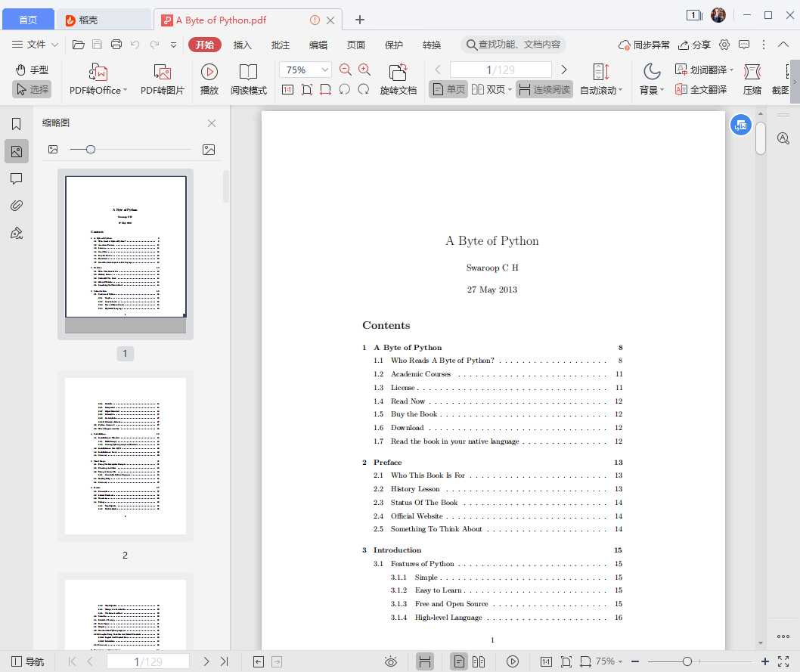Switch to 双页 double page view

click(x=491, y=90)
